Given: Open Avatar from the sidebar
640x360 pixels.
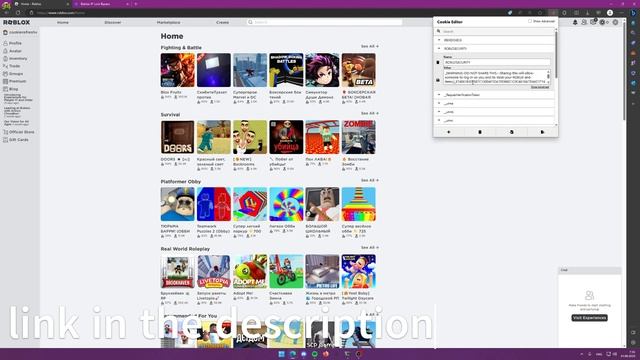Looking at the screenshot, I should click(13, 51).
